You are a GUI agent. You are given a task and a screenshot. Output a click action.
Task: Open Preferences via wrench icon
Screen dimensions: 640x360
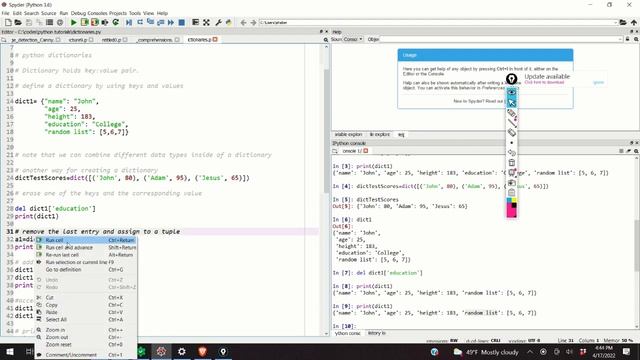coord(218,22)
